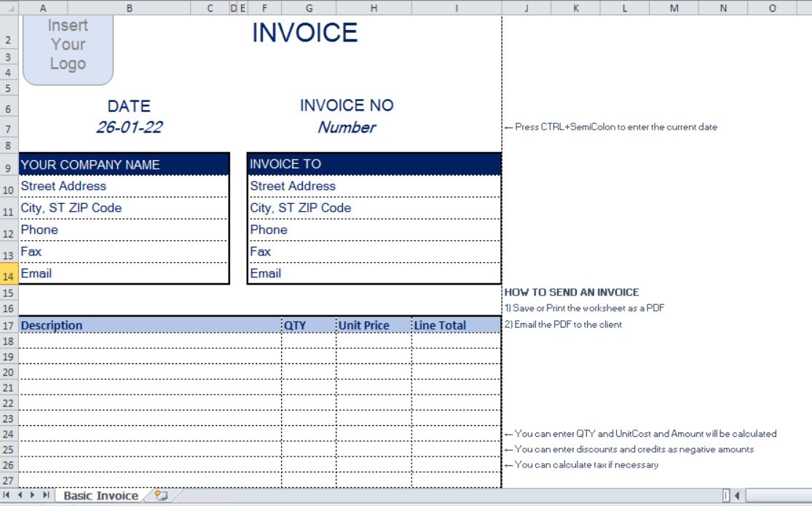812x506 pixels.
Task: Select City, ST ZIP Code under YOUR COMPANY NAME
Action: [x=124, y=208]
